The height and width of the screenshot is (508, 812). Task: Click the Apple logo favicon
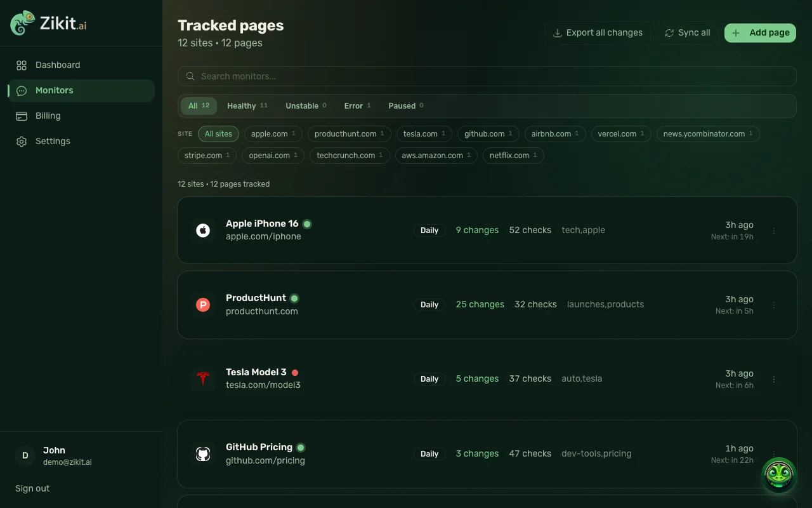[203, 231]
